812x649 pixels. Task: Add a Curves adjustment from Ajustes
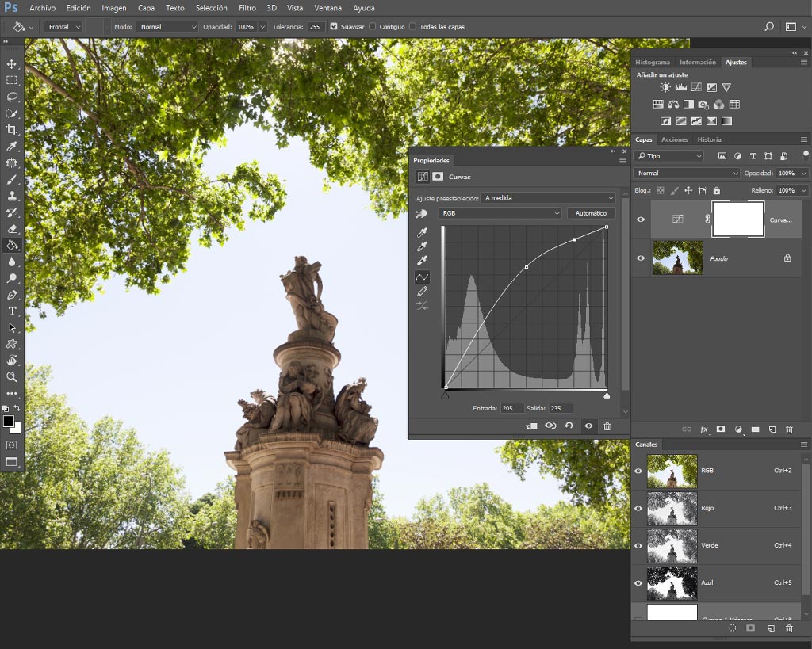[696, 87]
